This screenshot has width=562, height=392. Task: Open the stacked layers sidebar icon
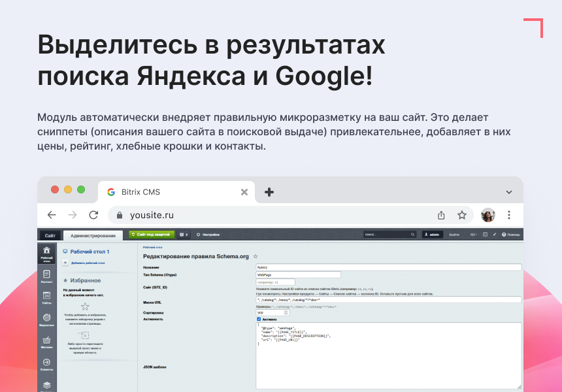46,385
